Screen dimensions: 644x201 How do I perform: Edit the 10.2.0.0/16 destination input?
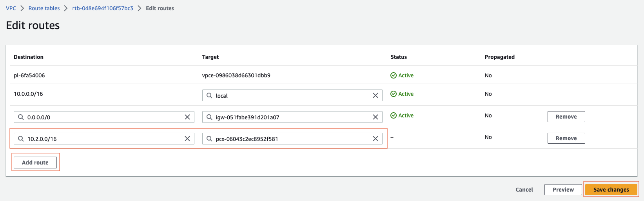104,139
